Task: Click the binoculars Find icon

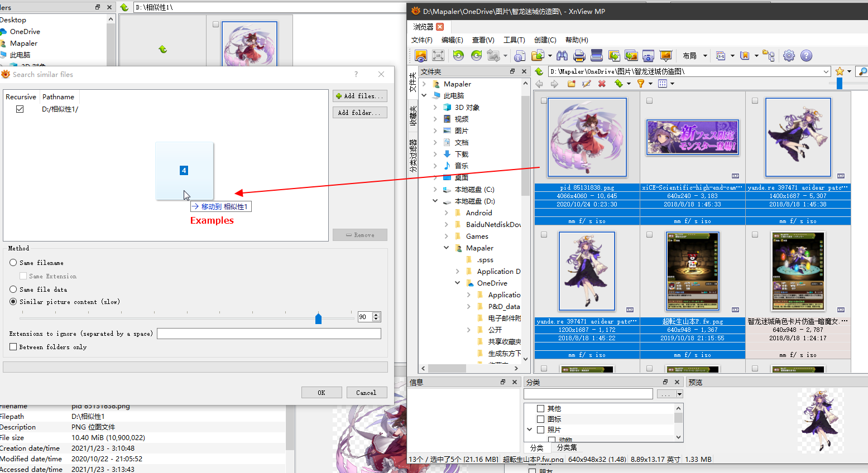Action: click(562, 56)
